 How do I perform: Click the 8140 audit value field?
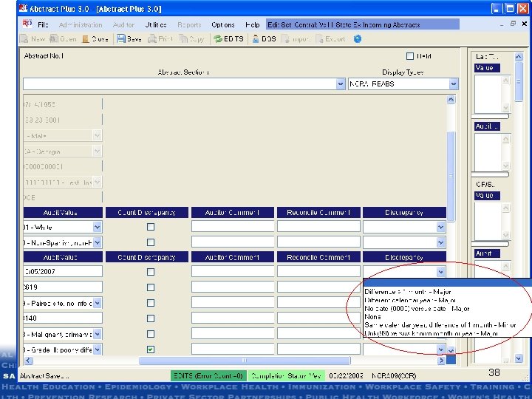point(63,318)
